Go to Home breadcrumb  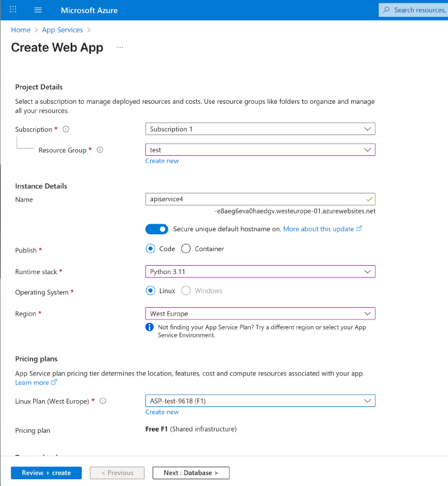tap(21, 30)
